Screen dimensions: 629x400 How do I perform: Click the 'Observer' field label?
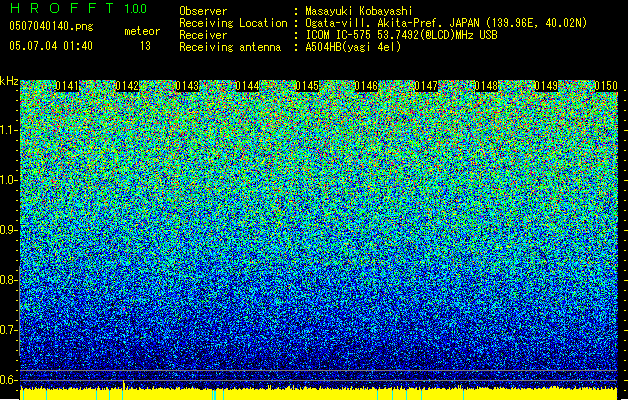click(x=203, y=11)
